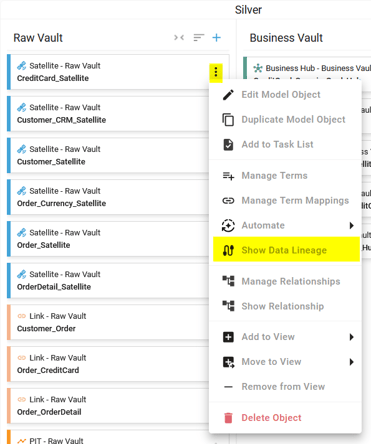The height and width of the screenshot is (444, 371).
Task: Click the Business Hub - Business Vault label
Action: (318, 68)
